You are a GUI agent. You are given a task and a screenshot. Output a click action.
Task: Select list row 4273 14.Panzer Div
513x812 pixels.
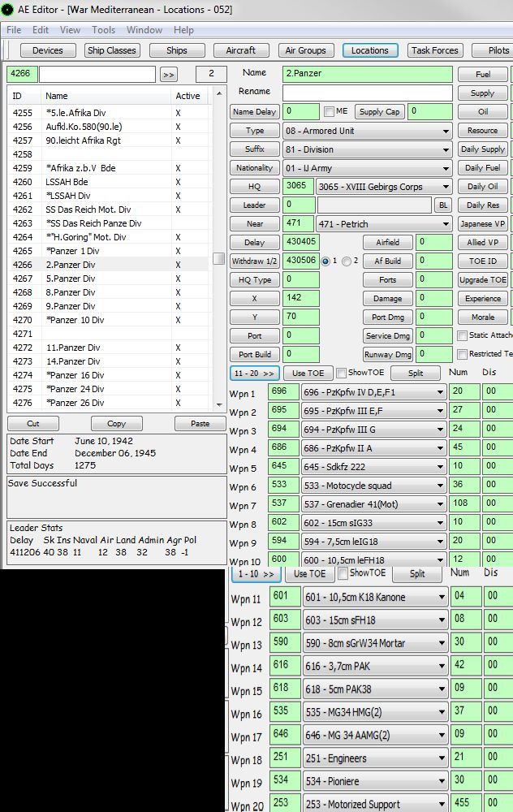point(109,361)
